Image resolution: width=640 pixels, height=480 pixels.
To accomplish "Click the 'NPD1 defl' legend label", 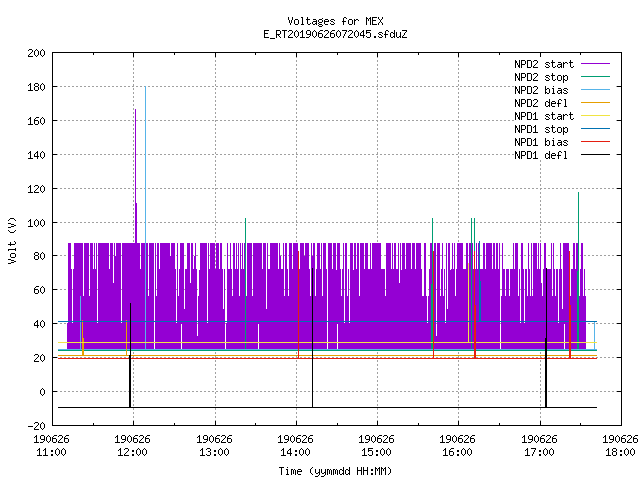I will tap(541, 155).
